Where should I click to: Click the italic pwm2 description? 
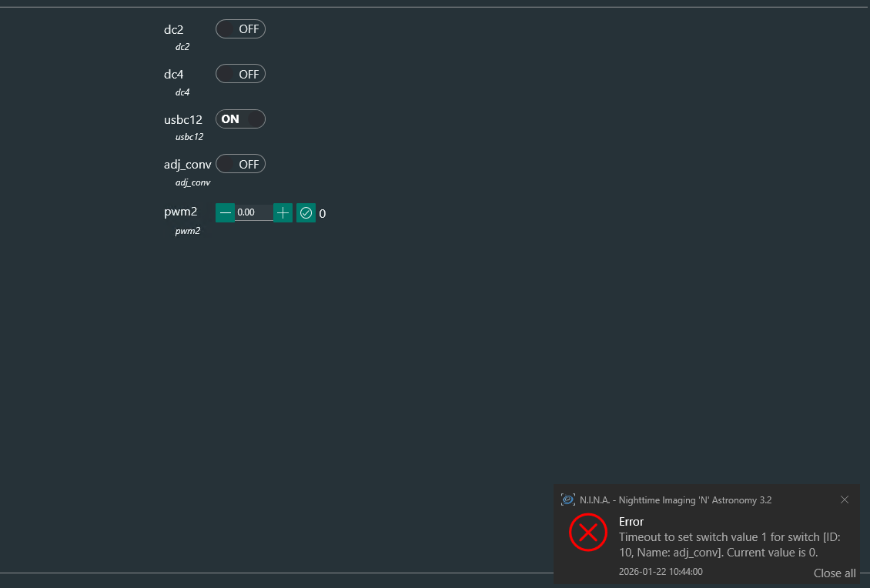[188, 231]
